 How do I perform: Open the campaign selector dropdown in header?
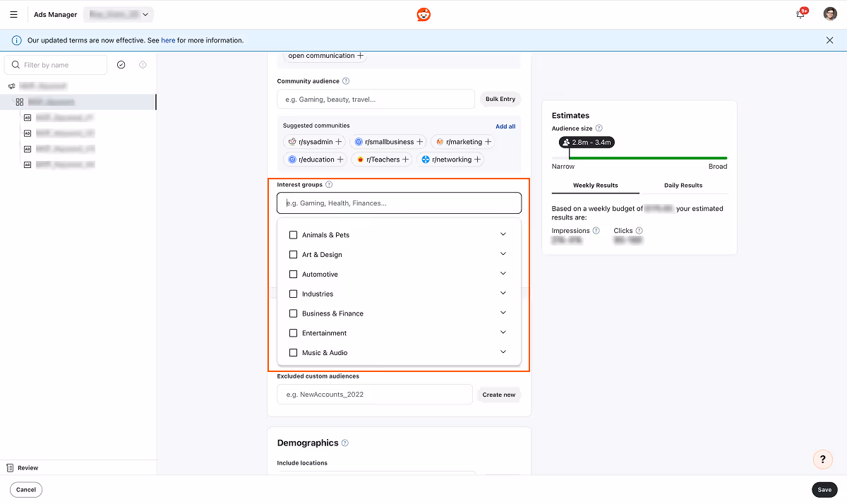[118, 13]
